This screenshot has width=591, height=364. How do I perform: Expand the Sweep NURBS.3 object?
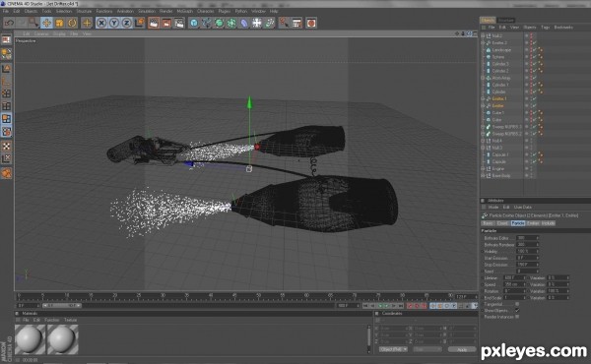(484, 127)
